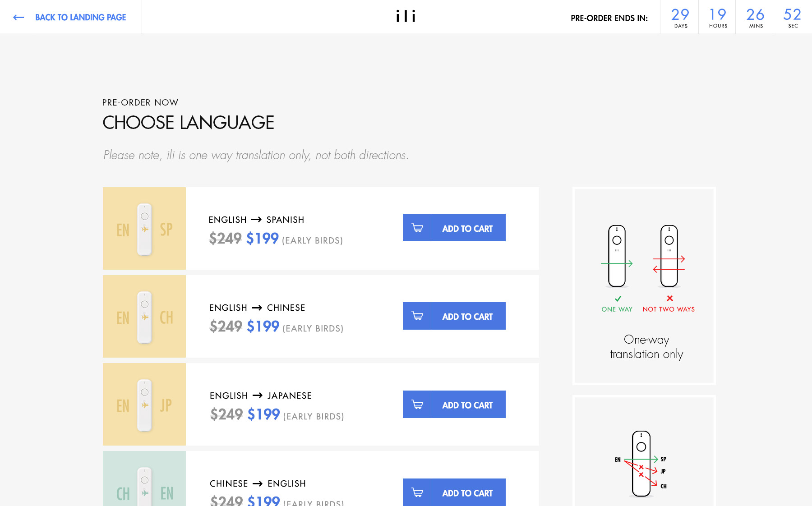
Task: Add Chinese to English translator to cart
Action: 467,493
